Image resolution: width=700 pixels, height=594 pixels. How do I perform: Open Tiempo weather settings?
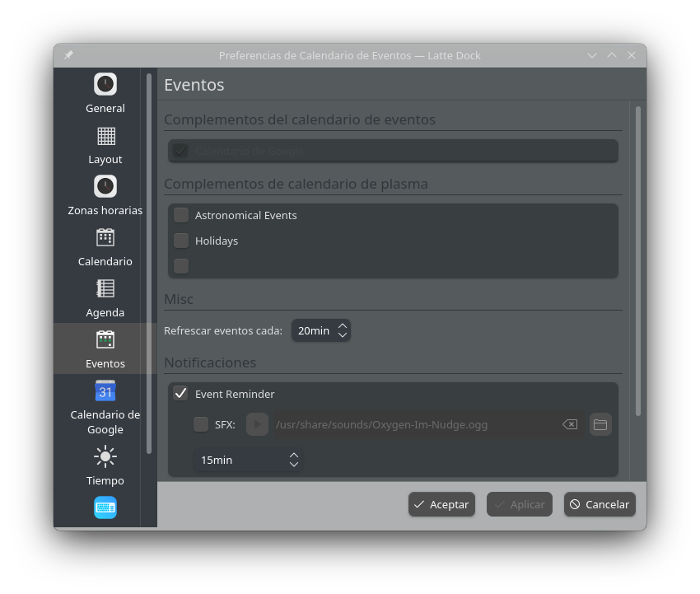[x=105, y=465]
